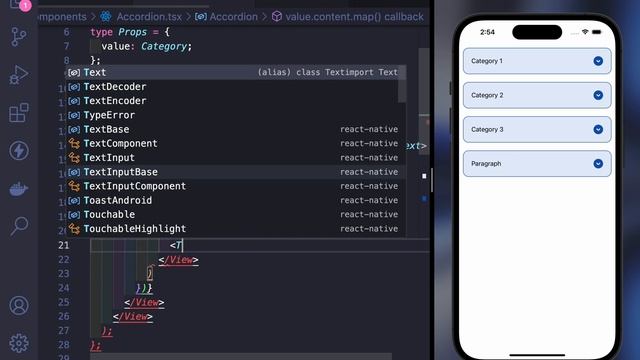This screenshot has width=640, height=360.
Task: Click the simulator Wi-Fi status icon
Action: [585, 32]
